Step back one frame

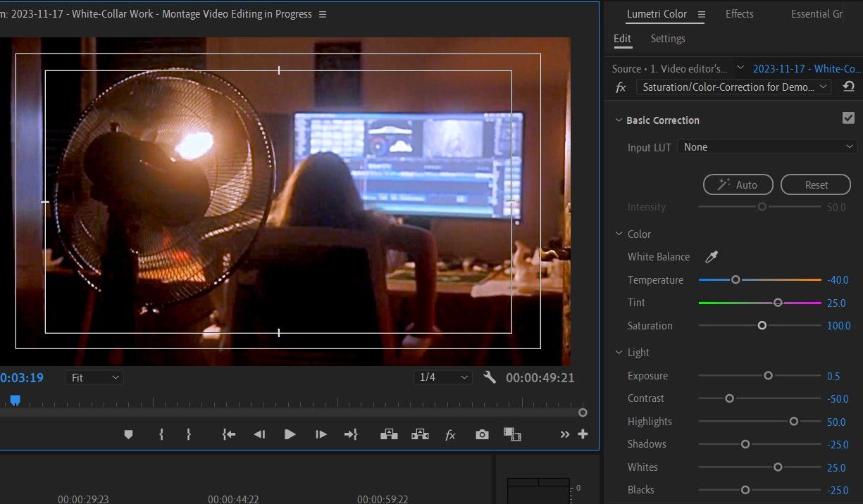tap(259, 434)
